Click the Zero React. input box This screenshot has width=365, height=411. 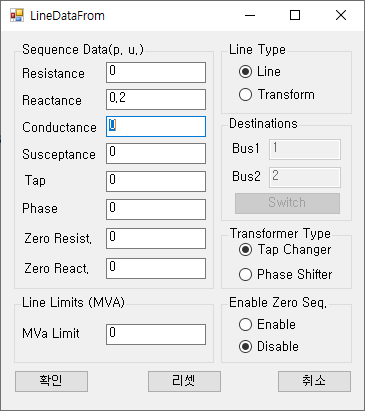point(156,268)
